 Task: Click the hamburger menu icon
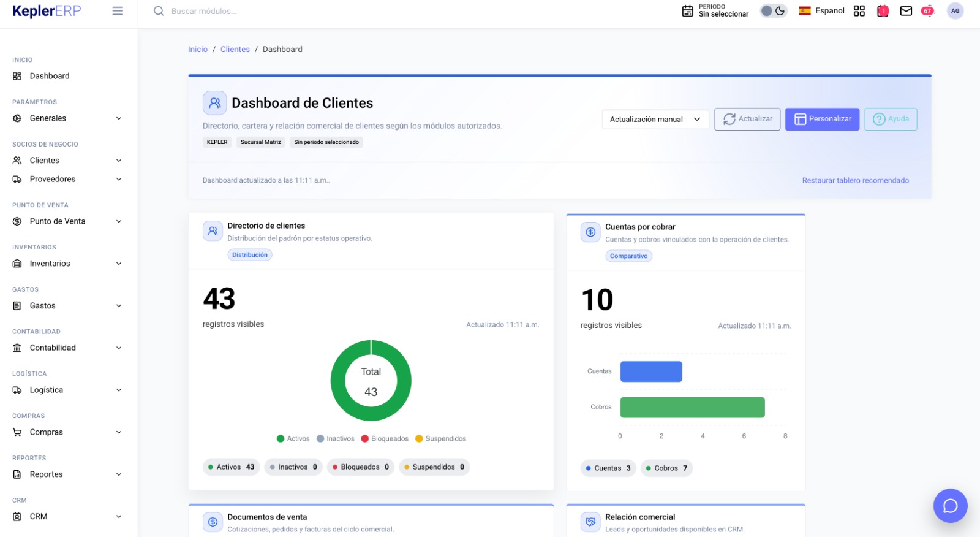pyautogui.click(x=118, y=11)
